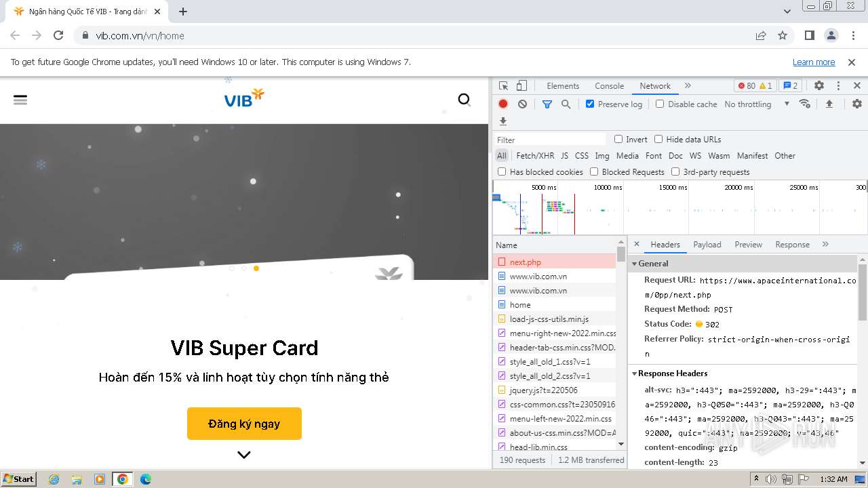Launch Internet Explorer from taskbar
868x488 pixels.
point(54,479)
